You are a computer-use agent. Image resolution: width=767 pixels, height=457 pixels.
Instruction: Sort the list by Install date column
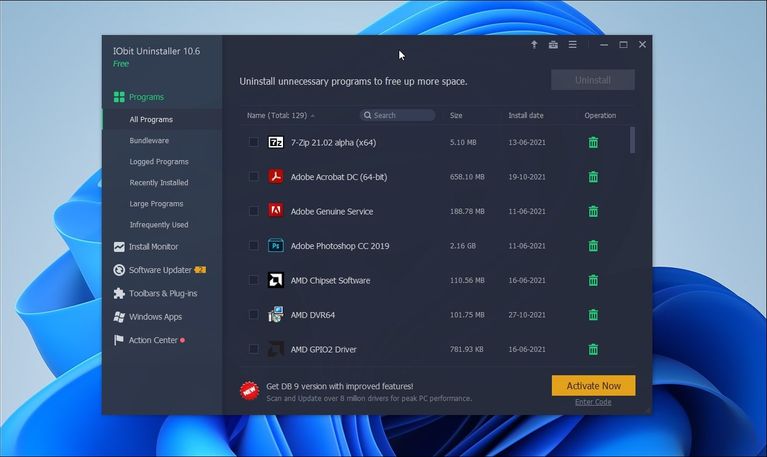pyautogui.click(x=525, y=115)
